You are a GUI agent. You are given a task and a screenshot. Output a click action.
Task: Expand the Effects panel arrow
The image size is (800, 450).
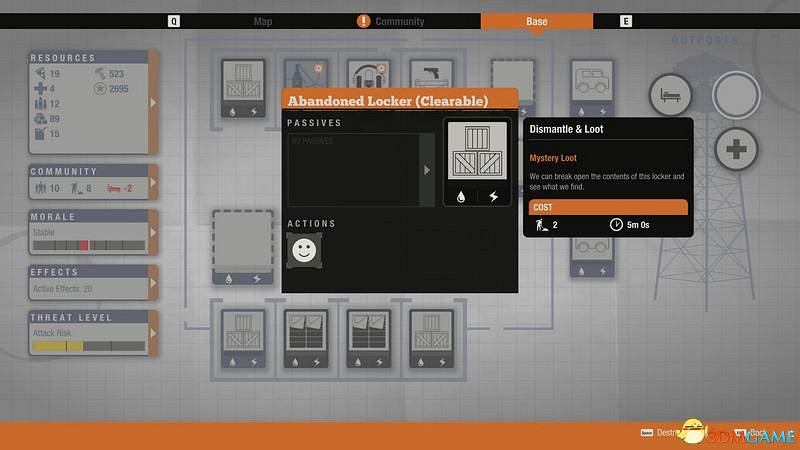tap(153, 284)
